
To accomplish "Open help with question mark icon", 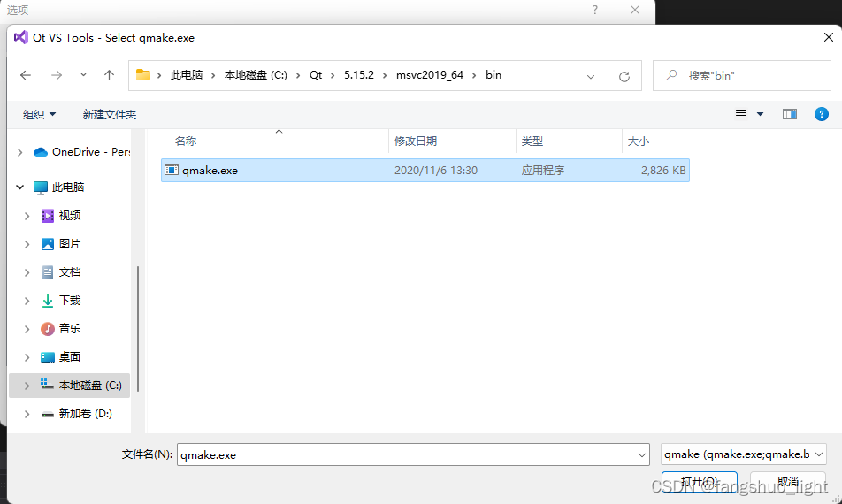I will 821,114.
